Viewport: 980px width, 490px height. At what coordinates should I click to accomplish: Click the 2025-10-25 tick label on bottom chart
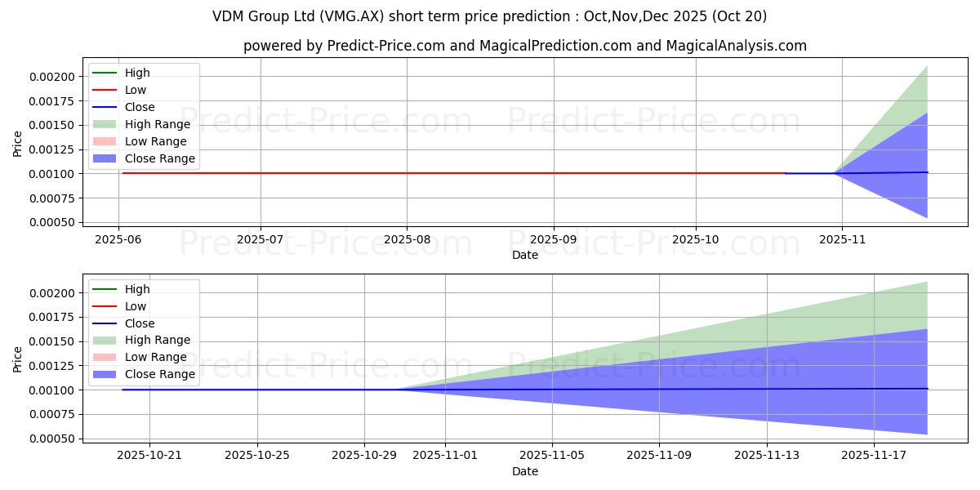coord(257,455)
